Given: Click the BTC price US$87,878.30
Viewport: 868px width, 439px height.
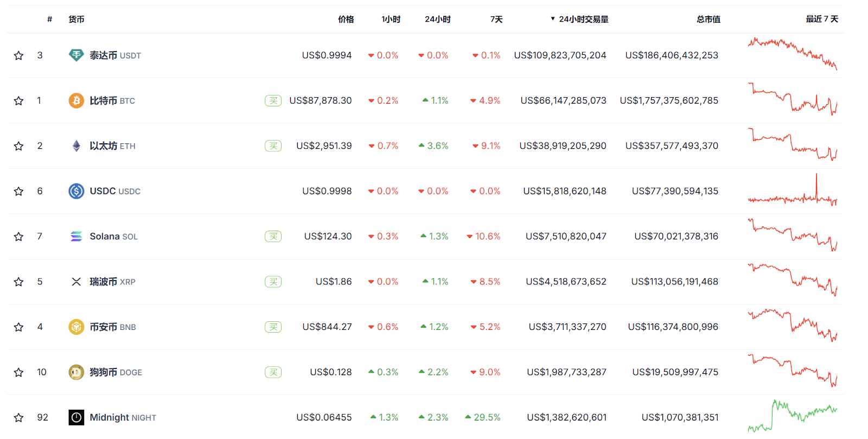Looking at the screenshot, I should 321,100.
